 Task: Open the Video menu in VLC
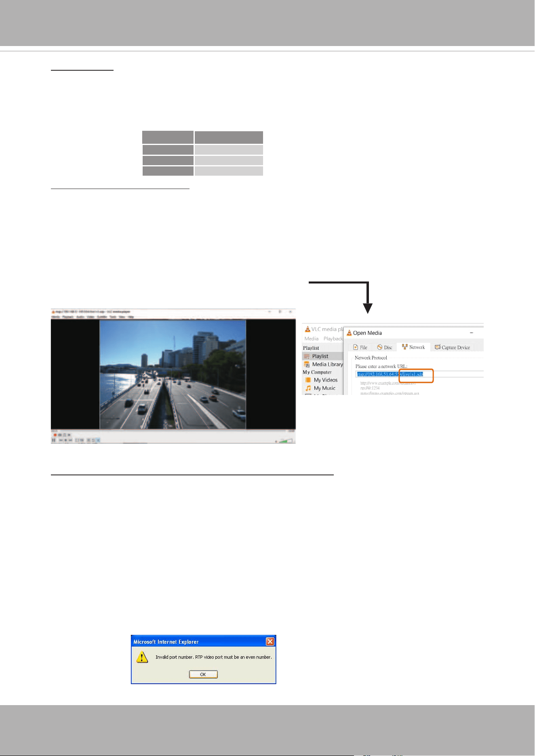91,317
